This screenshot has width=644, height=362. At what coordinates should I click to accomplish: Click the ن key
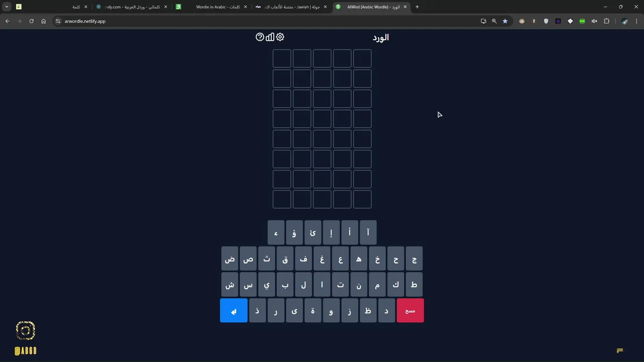click(359, 285)
